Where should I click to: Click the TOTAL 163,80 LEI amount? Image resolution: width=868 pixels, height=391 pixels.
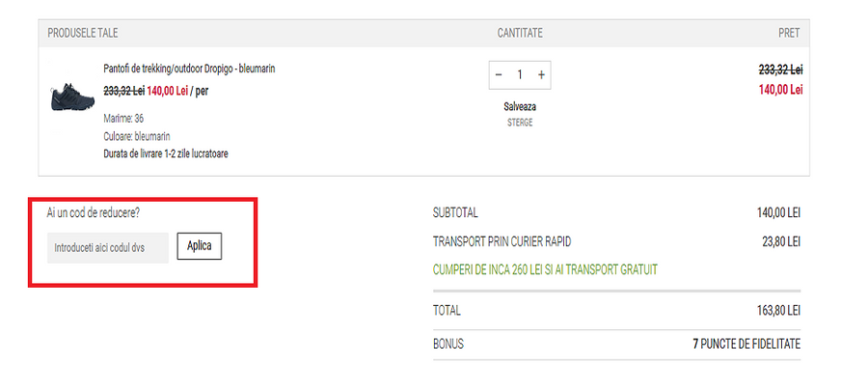(x=779, y=311)
